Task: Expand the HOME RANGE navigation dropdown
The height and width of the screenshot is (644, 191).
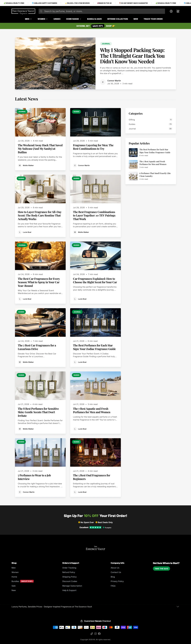Action: click(74, 19)
